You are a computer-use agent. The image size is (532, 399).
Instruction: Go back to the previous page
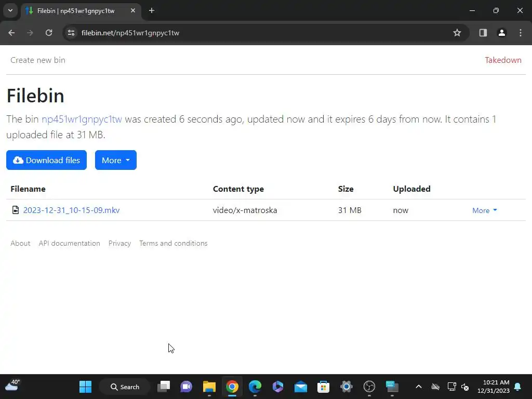coord(11,33)
